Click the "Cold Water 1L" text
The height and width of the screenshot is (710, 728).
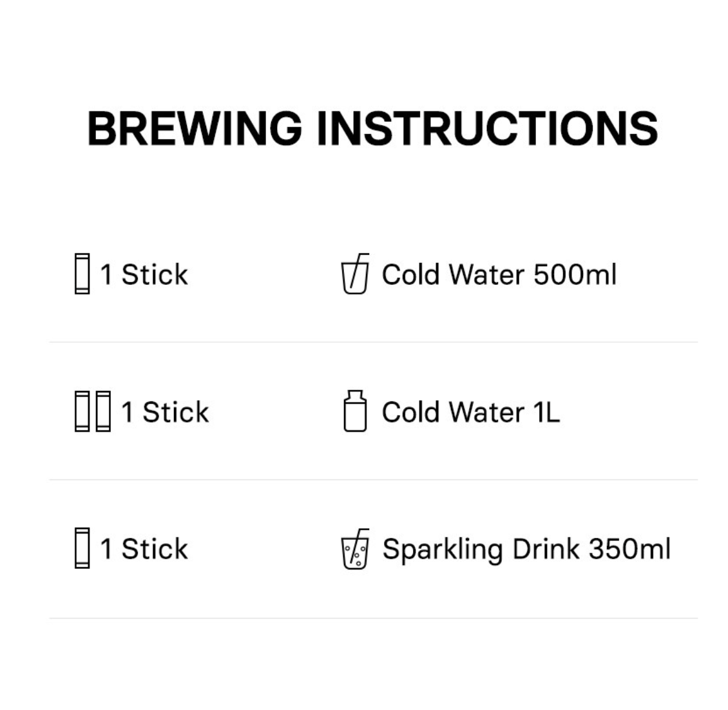(x=470, y=412)
